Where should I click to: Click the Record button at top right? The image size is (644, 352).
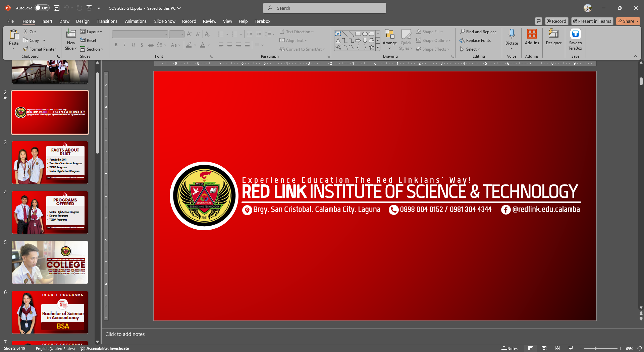pos(556,21)
